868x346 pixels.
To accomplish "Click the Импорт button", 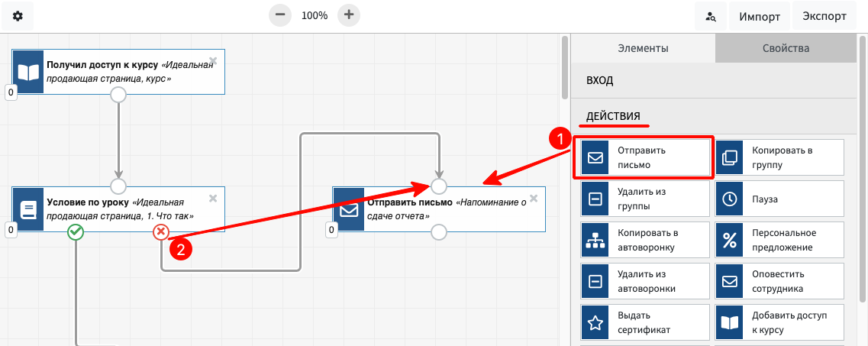I will (759, 17).
